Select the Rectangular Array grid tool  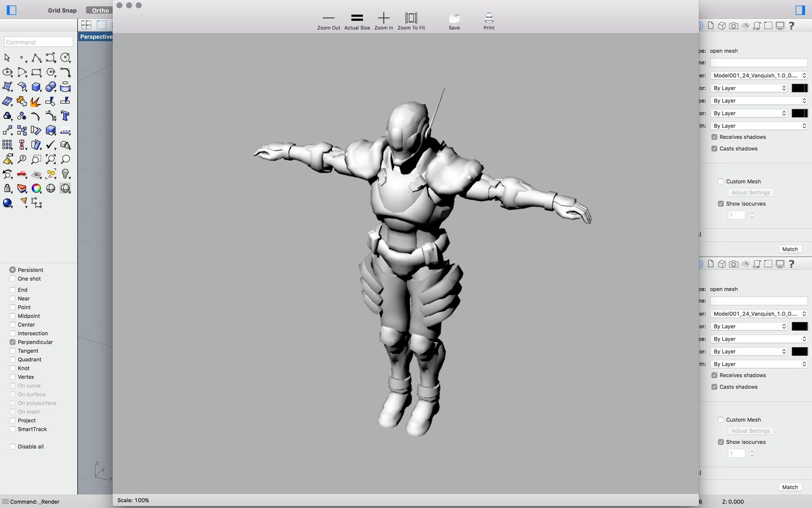tap(7, 145)
